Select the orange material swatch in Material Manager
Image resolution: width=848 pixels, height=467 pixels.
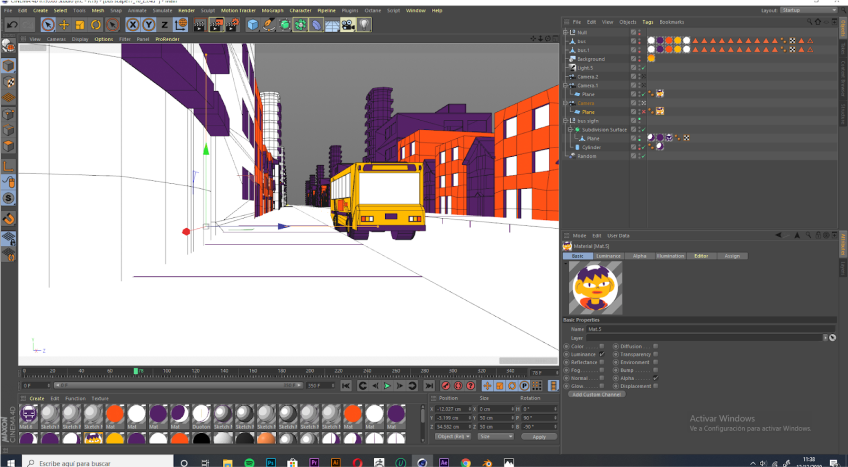pyautogui.click(x=114, y=414)
